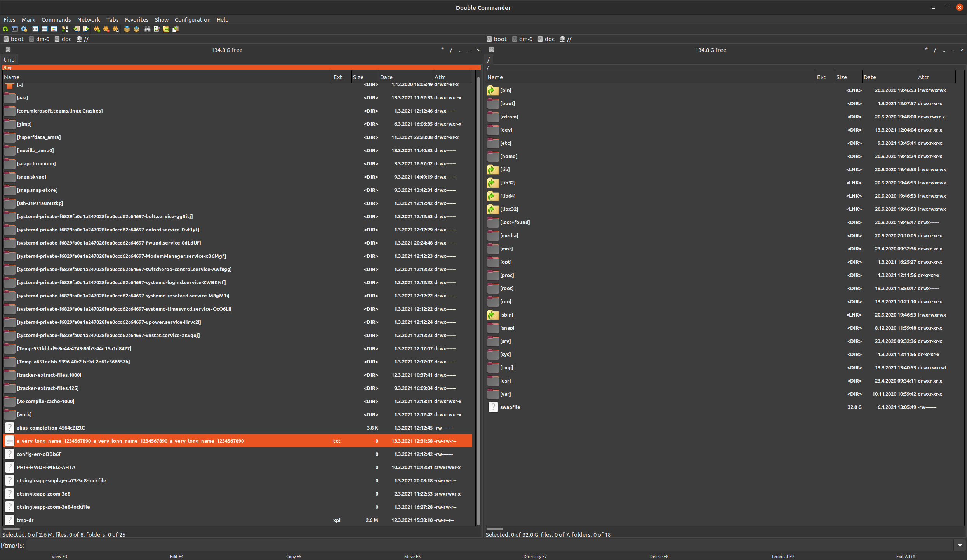Click the Terminal F9 button

click(x=783, y=557)
